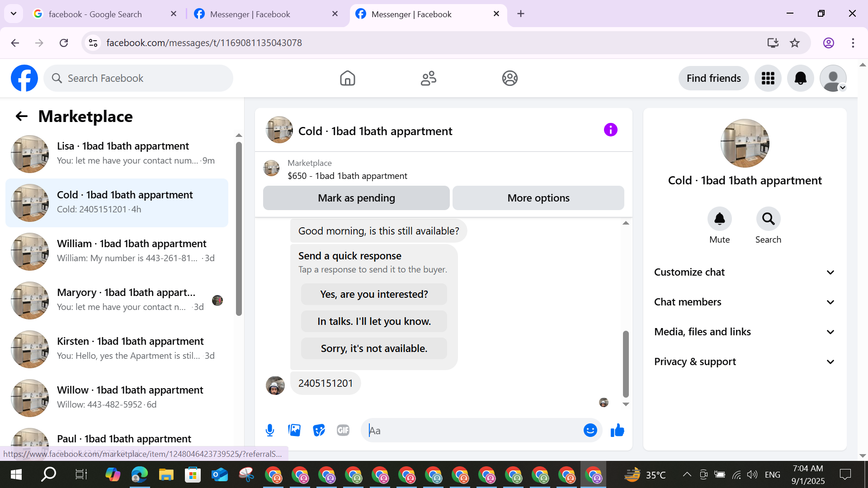Viewport: 868px width, 488px height.
Task: Open the tab search dropdown arrow
Action: pos(14,14)
